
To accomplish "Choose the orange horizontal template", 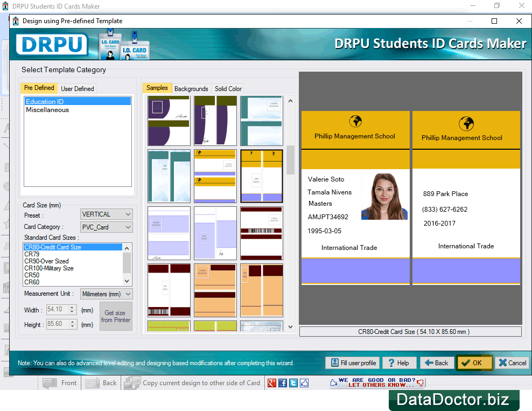I will click(215, 290).
